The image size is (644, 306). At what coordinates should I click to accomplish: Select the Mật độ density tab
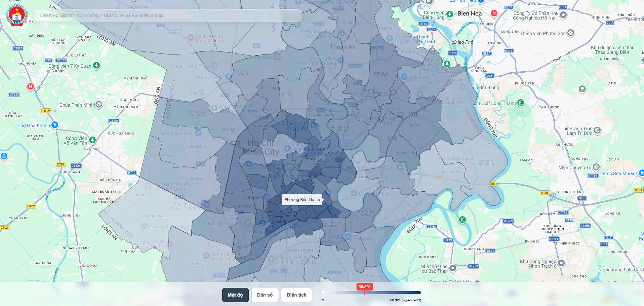coord(235,295)
